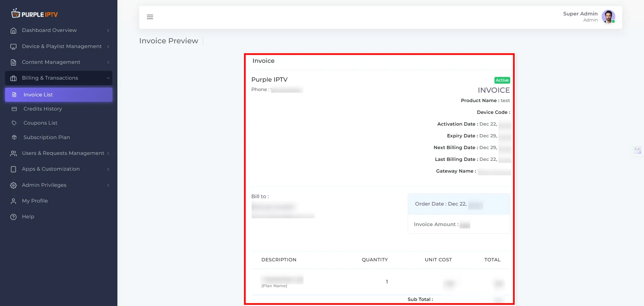Image resolution: width=644 pixels, height=306 pixels.
Task: Open Admin Privileges menu
Action: (x=59, y=185)
